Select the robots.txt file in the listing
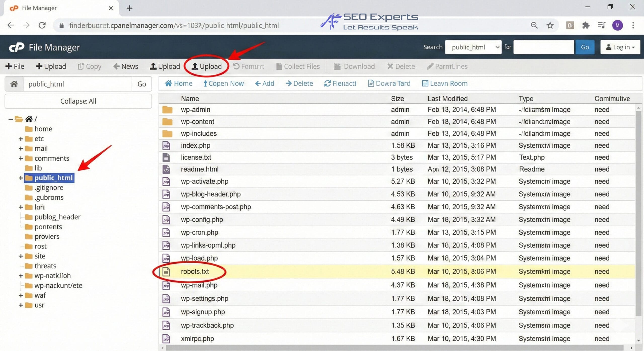Image resolution: width=644 pixels, height=351 pixels. (195, 272)
